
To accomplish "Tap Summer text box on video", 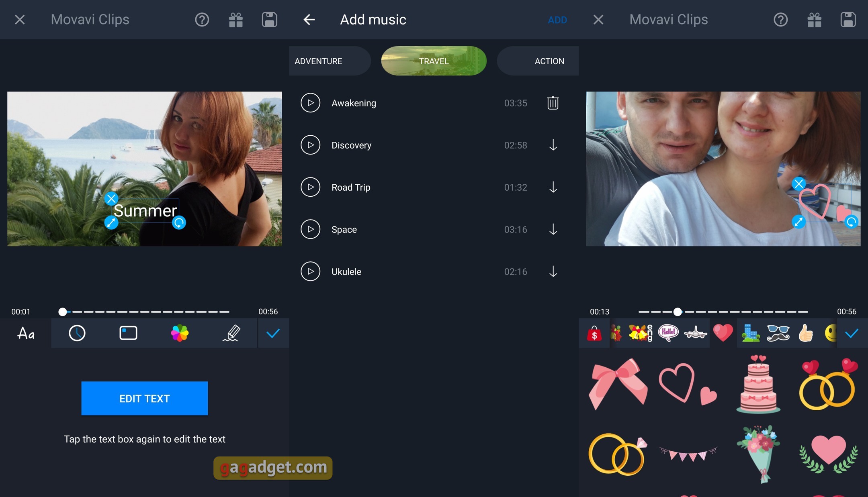I will pos(145,210).
